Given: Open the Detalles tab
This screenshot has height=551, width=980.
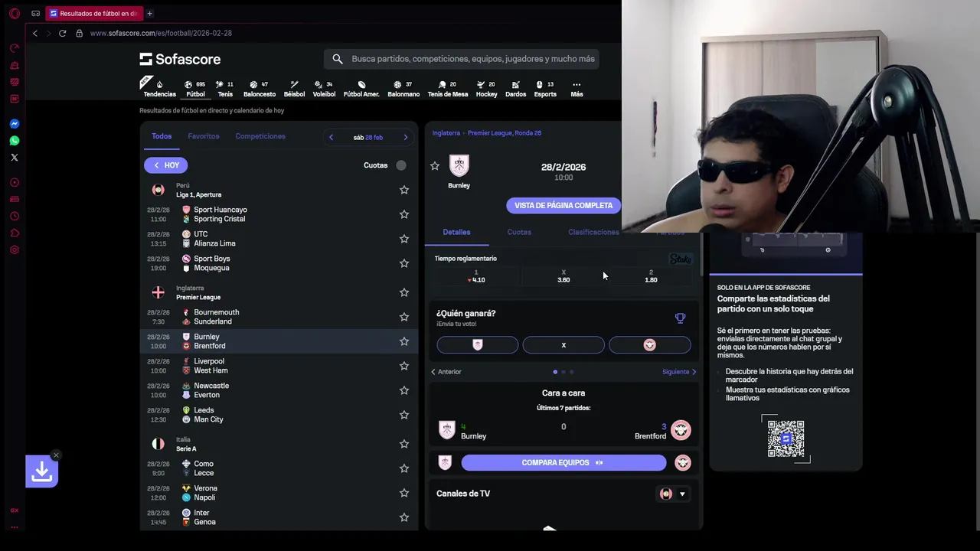Looking at the screenshot, I should (456, 232).
